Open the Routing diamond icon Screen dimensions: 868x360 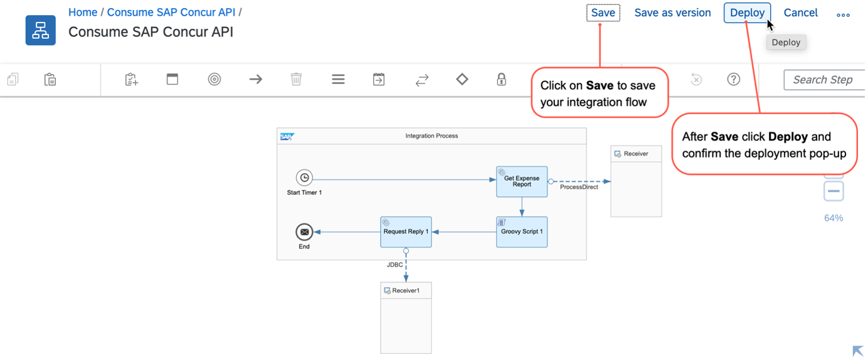click(x=462, y=79)
